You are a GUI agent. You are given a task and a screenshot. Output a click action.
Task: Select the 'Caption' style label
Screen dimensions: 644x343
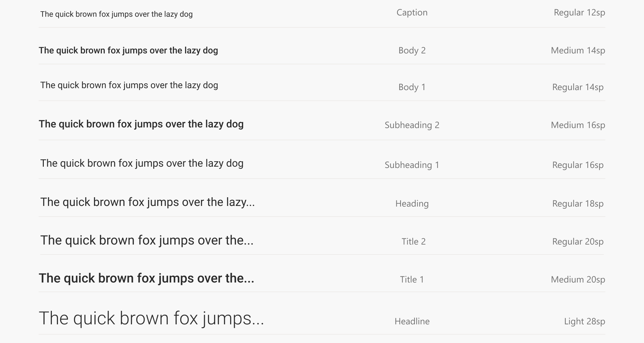coord(412,13)
